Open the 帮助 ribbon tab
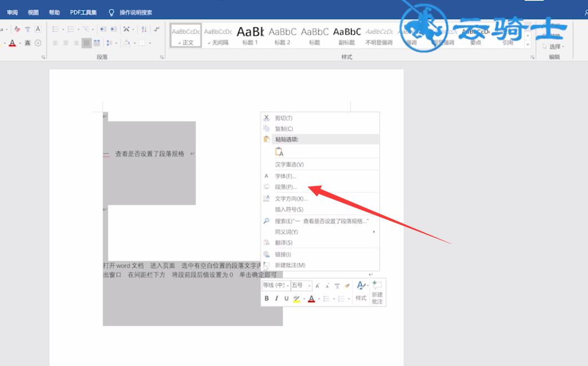Image resolution: width=588 pixels, height=366 pixels. (x=54, y=12)
